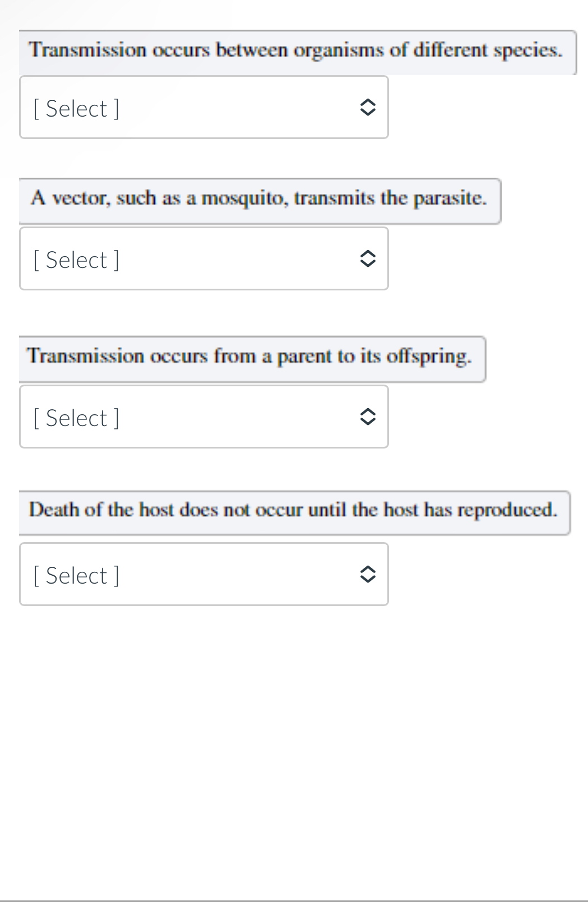This screenshot has height=920, width=588.
Task: Expand the dropdown under parent-to-offspring transmission
Action: [x=204, y=417]
